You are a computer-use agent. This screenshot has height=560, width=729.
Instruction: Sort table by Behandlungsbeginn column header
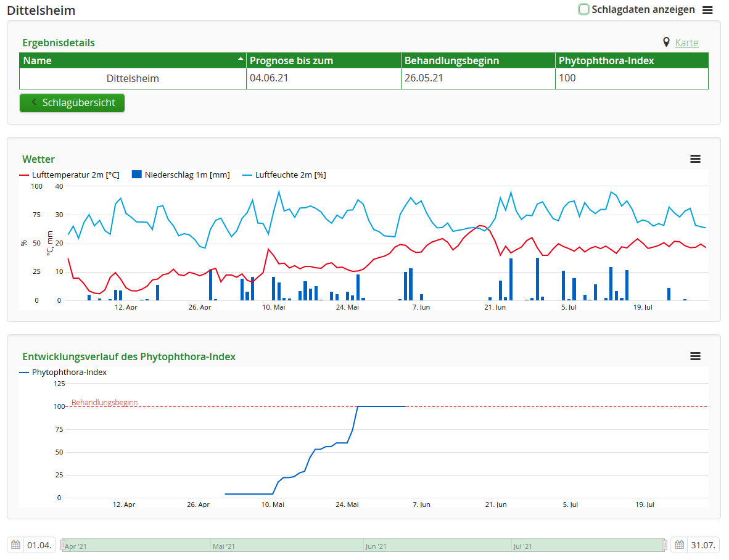coord(451,60)
